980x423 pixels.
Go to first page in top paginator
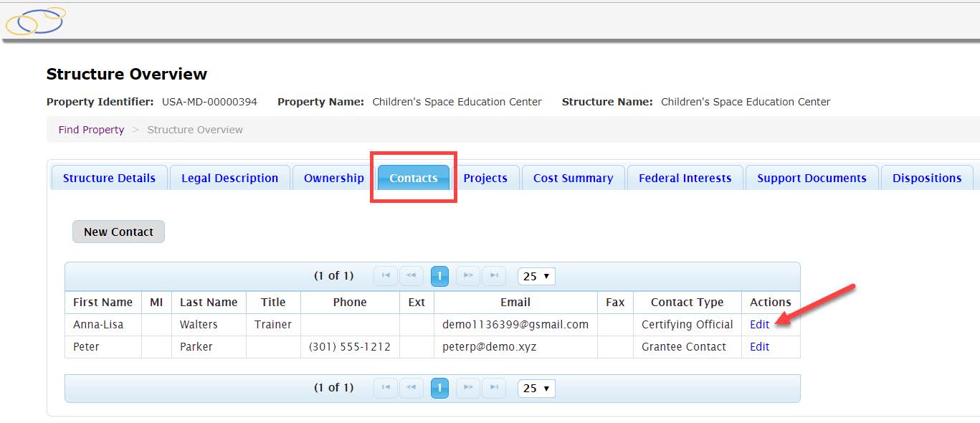[386, 276]
